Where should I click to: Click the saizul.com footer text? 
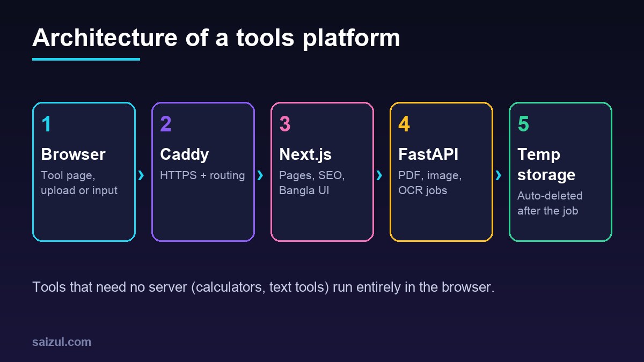(62, 342)
